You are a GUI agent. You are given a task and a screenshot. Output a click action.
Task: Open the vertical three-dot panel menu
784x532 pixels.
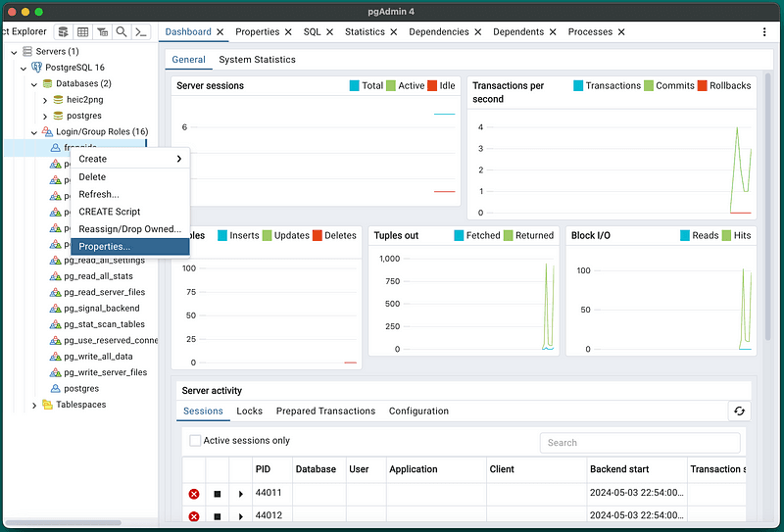click(764, 32)
